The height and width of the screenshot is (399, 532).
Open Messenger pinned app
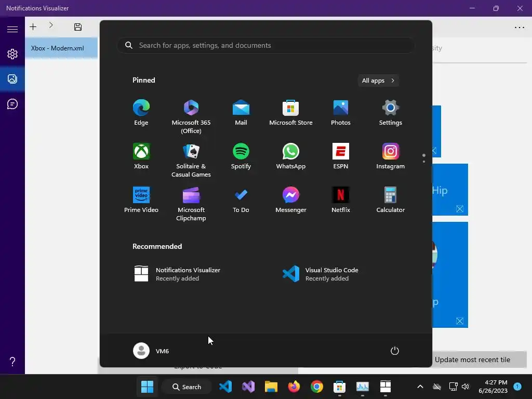[291, 200]
